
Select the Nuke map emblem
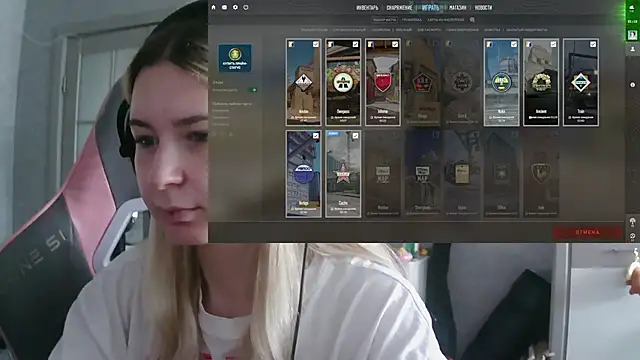(501, 82)
